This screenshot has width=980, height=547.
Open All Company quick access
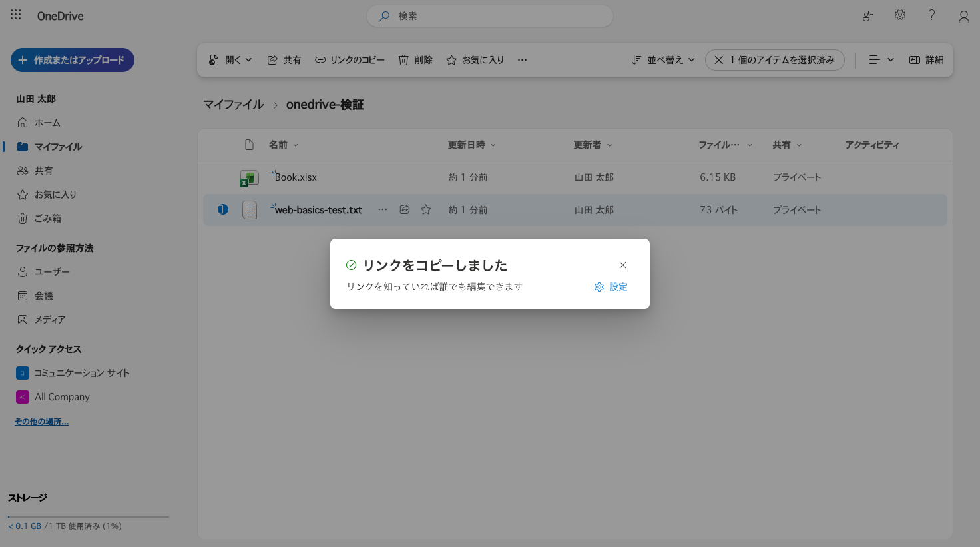coord(53,397)
